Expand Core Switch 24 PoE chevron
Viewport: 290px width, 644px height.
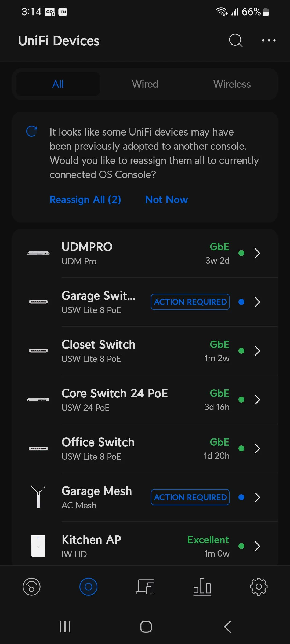tap(257, 400)
